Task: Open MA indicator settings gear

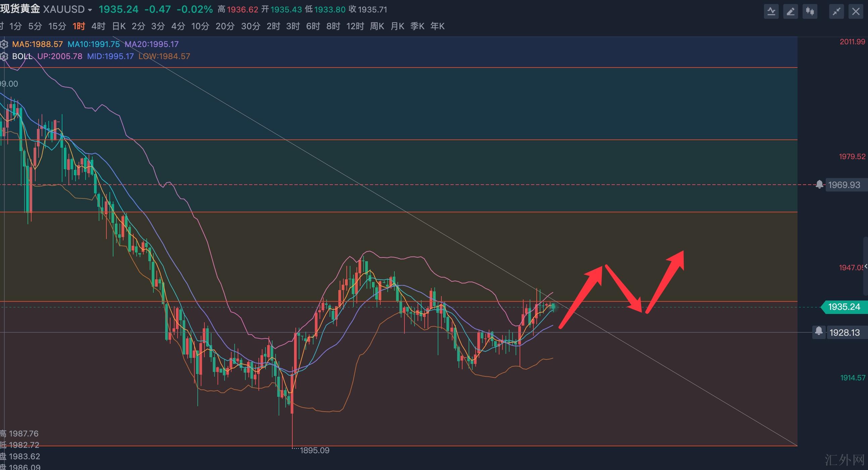Action: (x=4, y=44)
